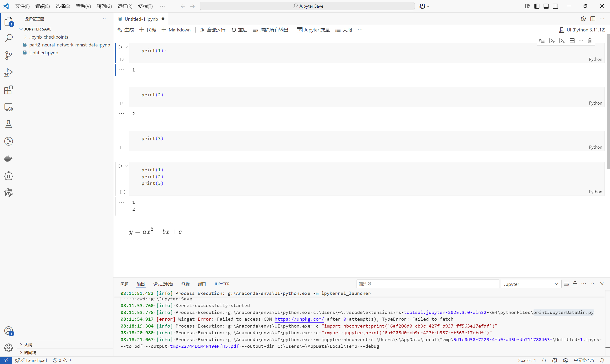Expand run options beside bottom cell
Viewport: 610px width, 364px height.
tap(126, 166)
